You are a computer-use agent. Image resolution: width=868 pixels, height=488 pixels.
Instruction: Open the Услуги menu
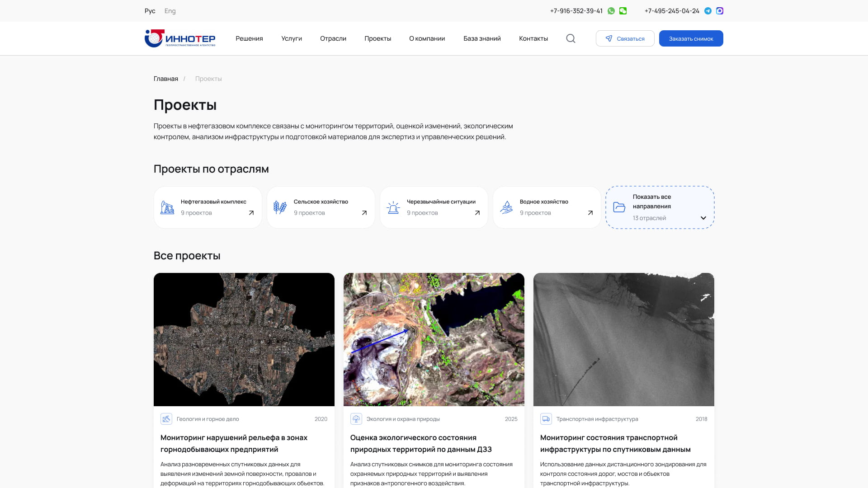(292, 38)
